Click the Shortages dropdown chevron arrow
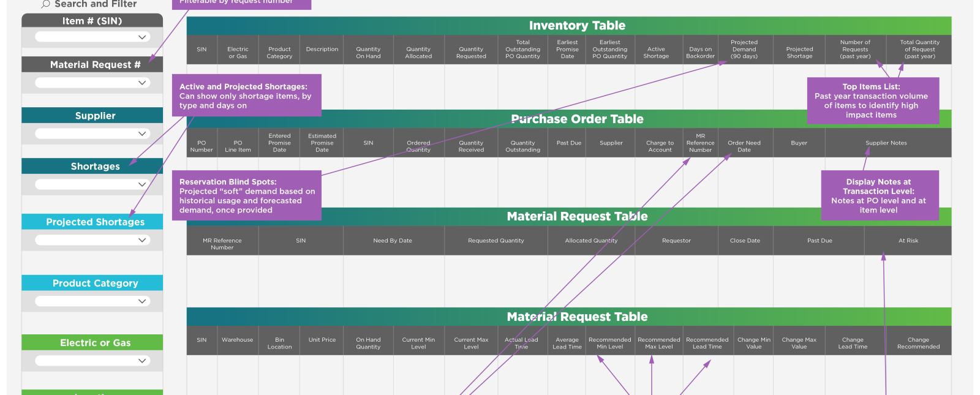This screenshot has width=980, height=395. tap(142, 184)
